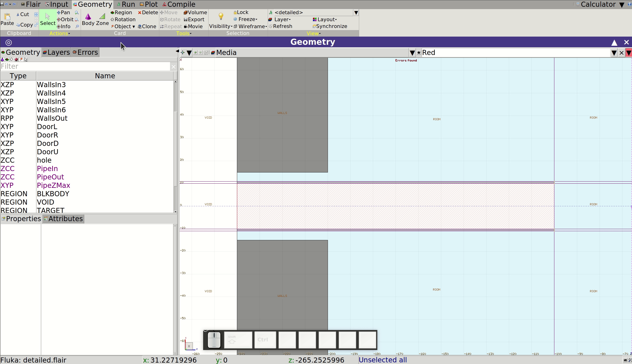The height and width of the screenshot is (364, 632).
Task: Click the Cut tool in Clipboard group
Action: 23,14
